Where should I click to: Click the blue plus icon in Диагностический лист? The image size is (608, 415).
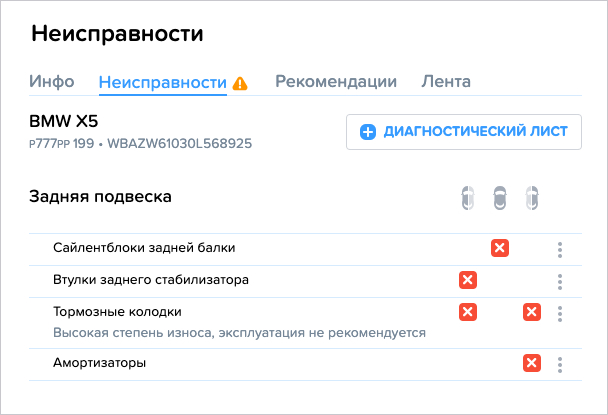tap(368, 132)
